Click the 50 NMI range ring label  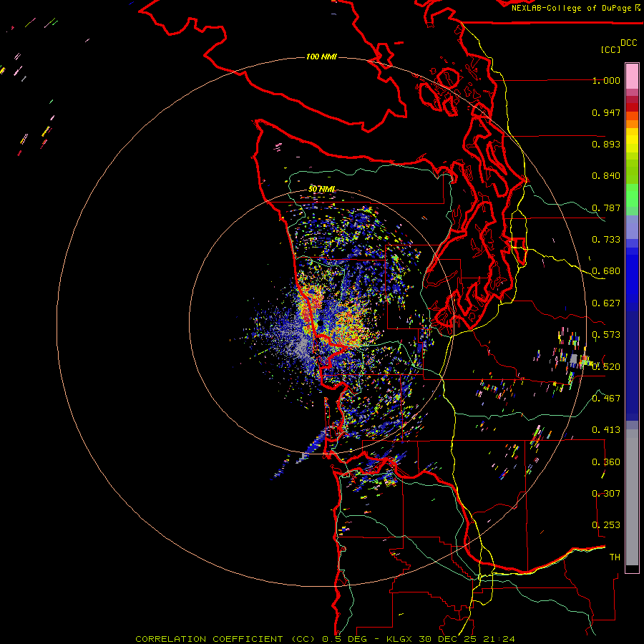(x=322, y=189)
